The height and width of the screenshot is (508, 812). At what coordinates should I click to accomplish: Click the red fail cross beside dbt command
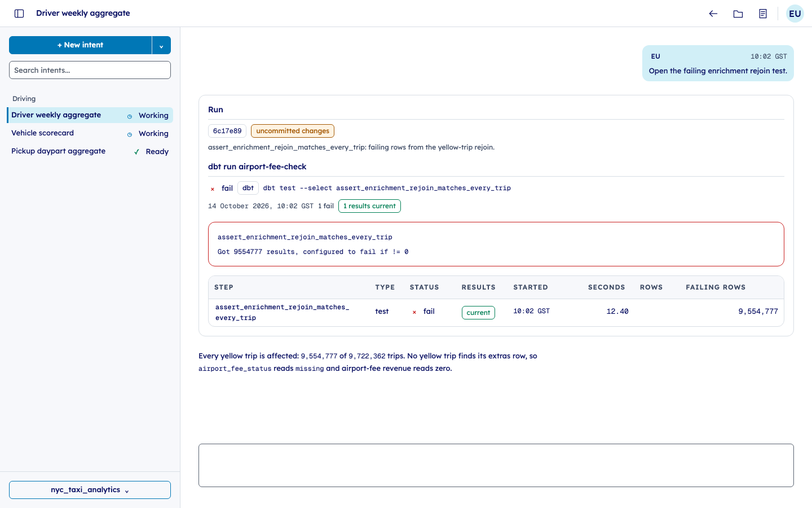click(213, 189)
